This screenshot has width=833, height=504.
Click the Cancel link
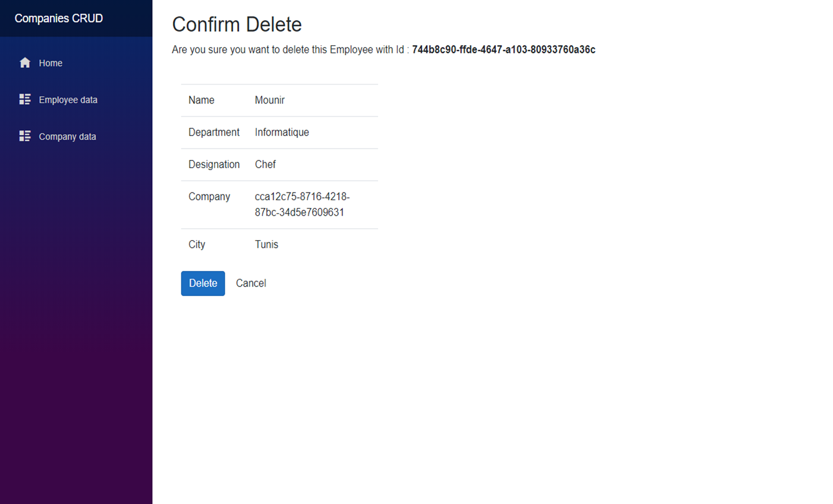click(x=250, y=283)
